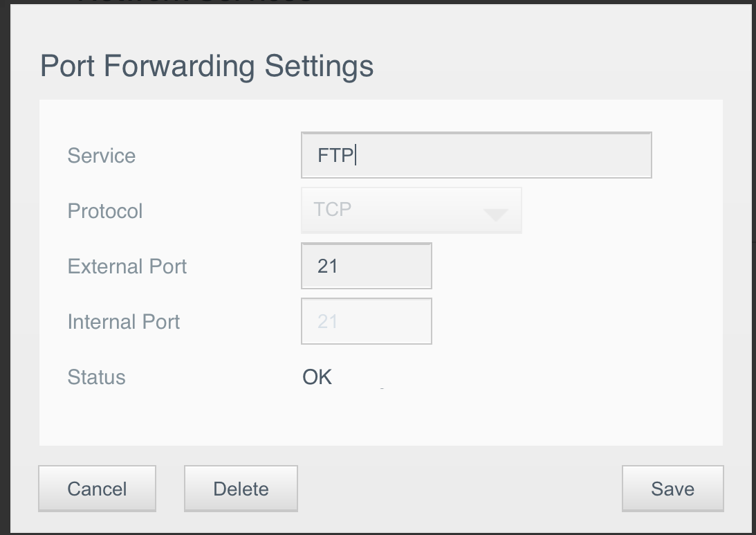Click the Protocol field label
This screenshot has height=535, width=756.
pos(105,211)
